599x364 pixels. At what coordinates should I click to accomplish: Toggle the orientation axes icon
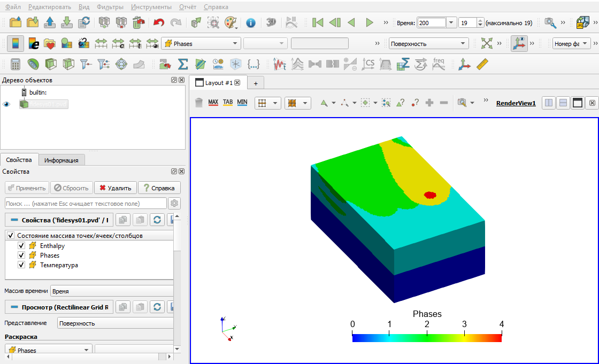519,43
